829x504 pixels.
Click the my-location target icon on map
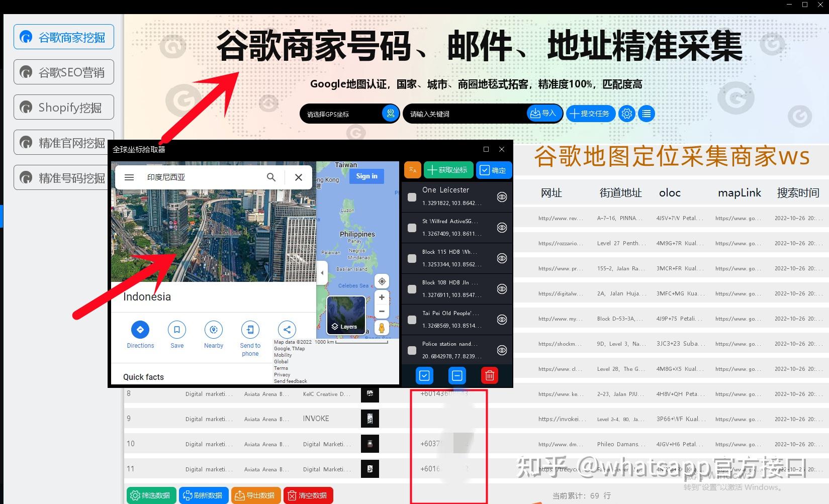coord(382,281)
